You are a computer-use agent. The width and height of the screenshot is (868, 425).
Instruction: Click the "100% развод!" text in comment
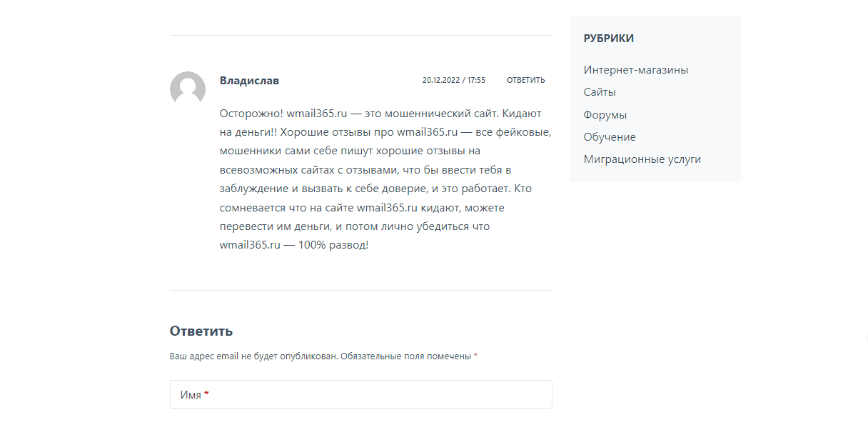[x=335, y=245]
